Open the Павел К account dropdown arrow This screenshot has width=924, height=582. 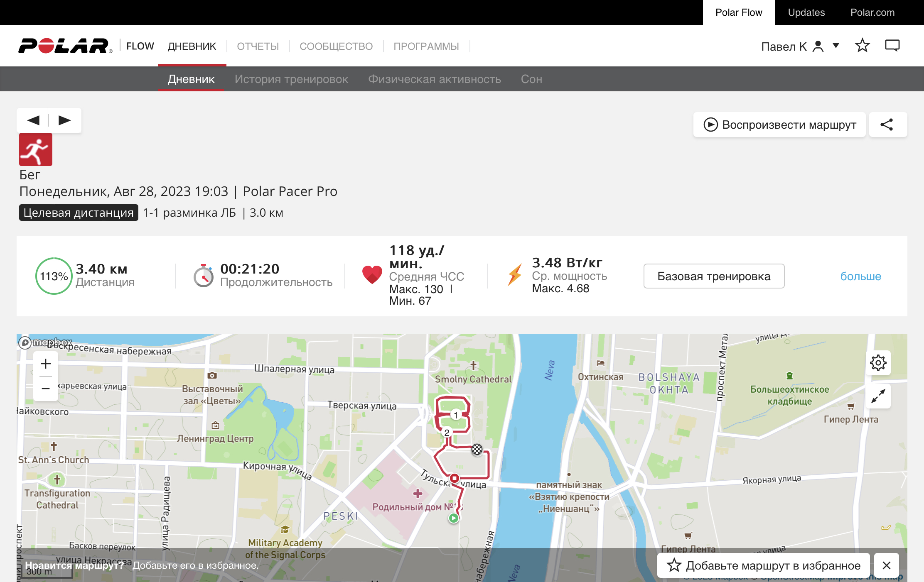tap(836, 46)
